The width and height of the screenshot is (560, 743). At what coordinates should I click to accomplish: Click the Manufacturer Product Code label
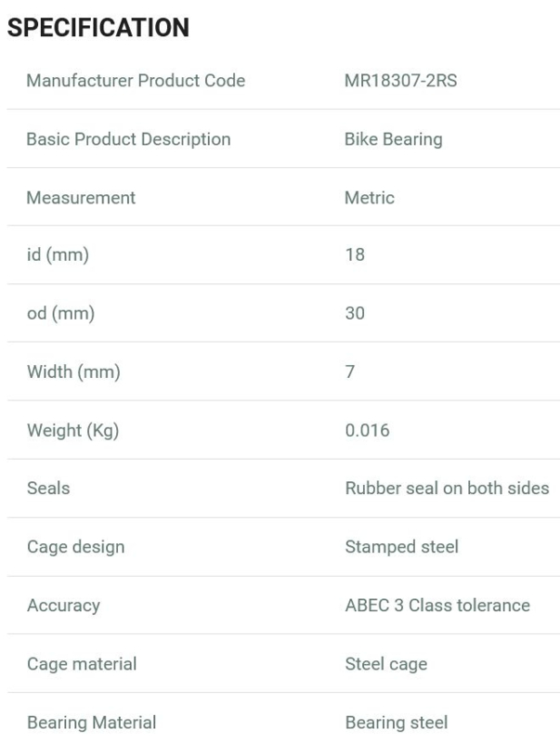[x=136, y=81]
